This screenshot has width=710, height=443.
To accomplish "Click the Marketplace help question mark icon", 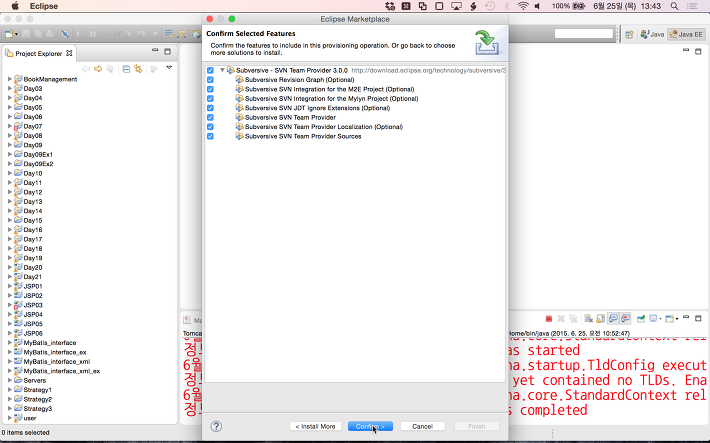I will (x=216, y=426).
